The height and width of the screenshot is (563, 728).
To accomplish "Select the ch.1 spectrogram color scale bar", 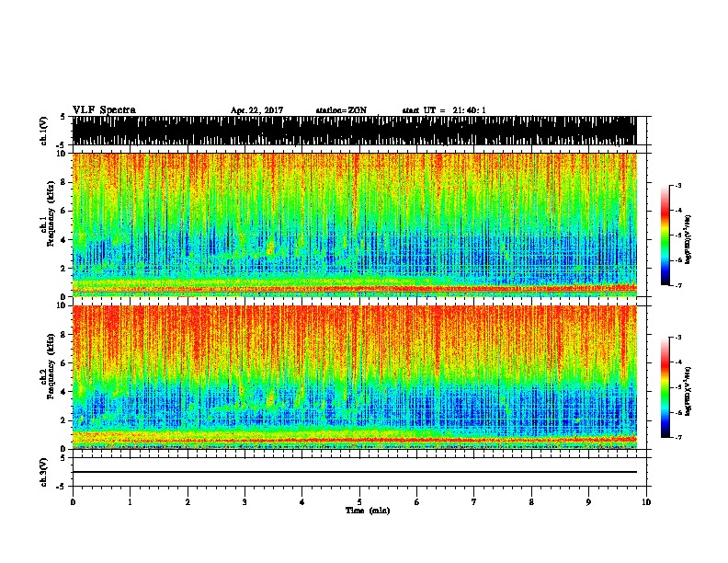I will click(x=665, y=236).
